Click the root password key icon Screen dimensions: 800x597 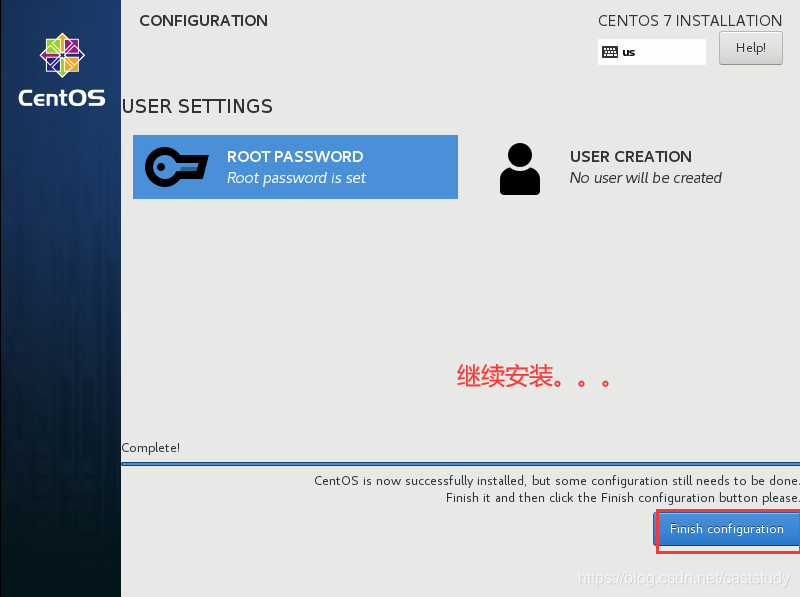(x=177, y=167)
